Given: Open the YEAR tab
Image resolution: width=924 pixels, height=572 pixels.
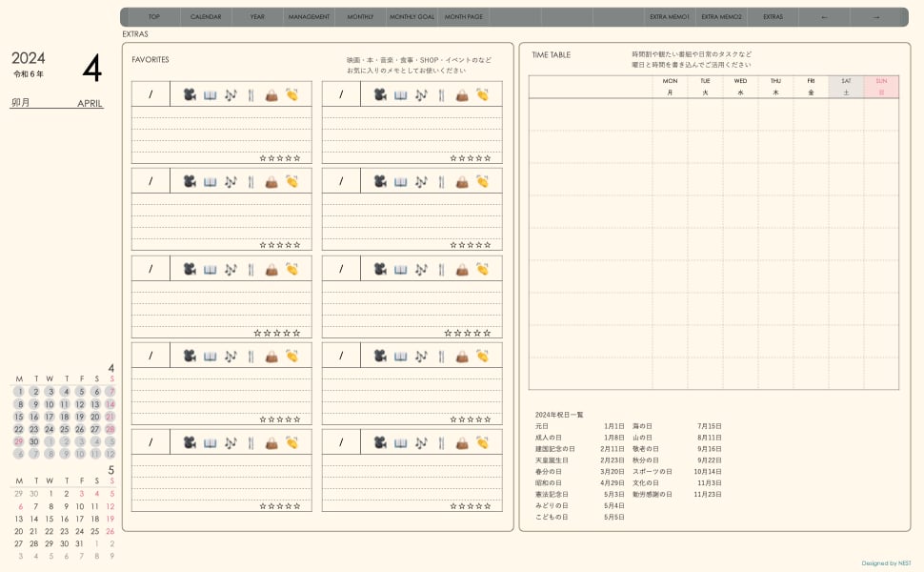Looking at the screenshot, I should (257, 17).
